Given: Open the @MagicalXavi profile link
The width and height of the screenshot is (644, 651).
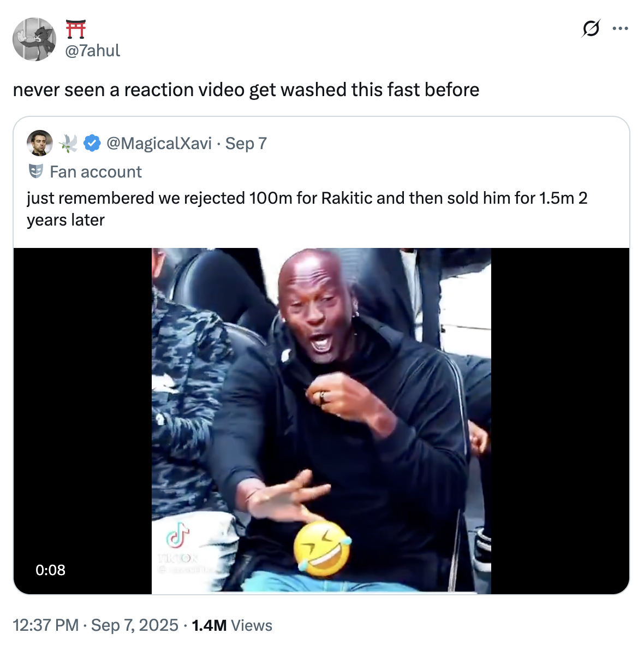Looking at the screenshot, I should click(159, 144).
